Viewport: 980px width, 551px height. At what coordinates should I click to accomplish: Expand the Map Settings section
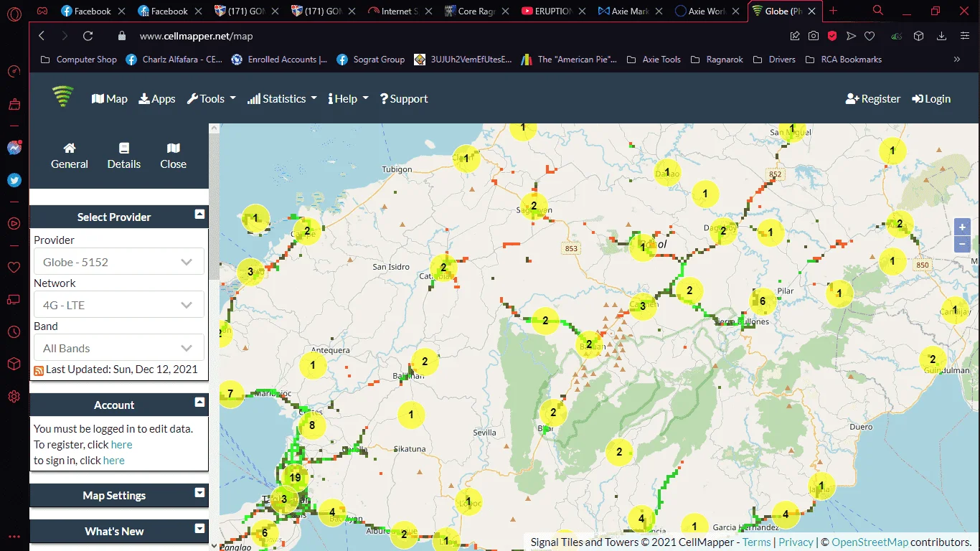point(199,493)
